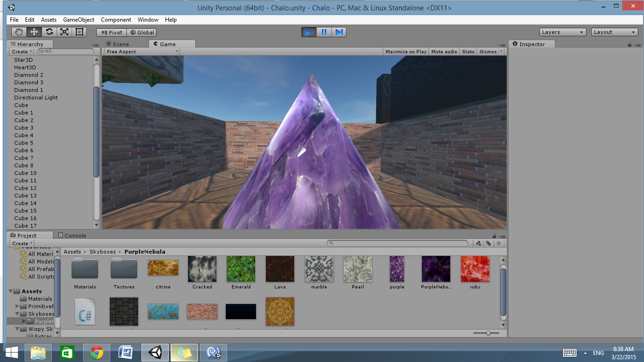This screenshot has width=644, height=362.
Task: Toggle Pivot/Center handle position
Action: (111, 33)
